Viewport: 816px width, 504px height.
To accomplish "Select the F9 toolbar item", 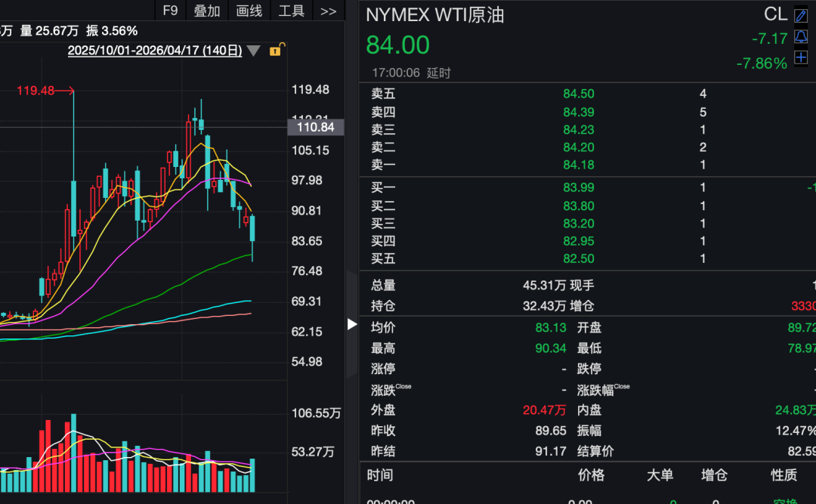I will pyautogui.click(x=169, y=11).
